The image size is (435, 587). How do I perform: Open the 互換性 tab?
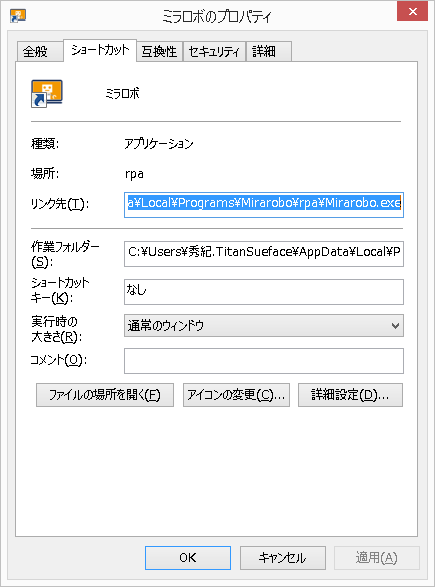point(159,52)
